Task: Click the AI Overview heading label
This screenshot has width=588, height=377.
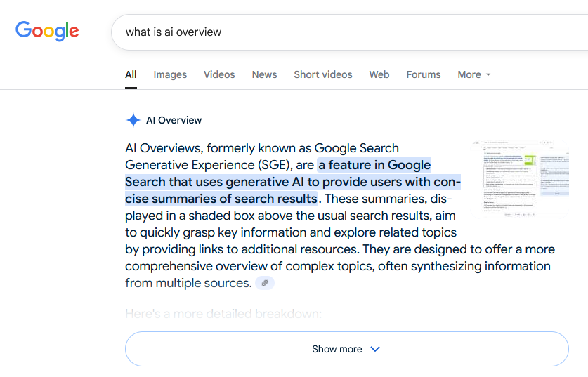Action: click(x=174, y=120)
